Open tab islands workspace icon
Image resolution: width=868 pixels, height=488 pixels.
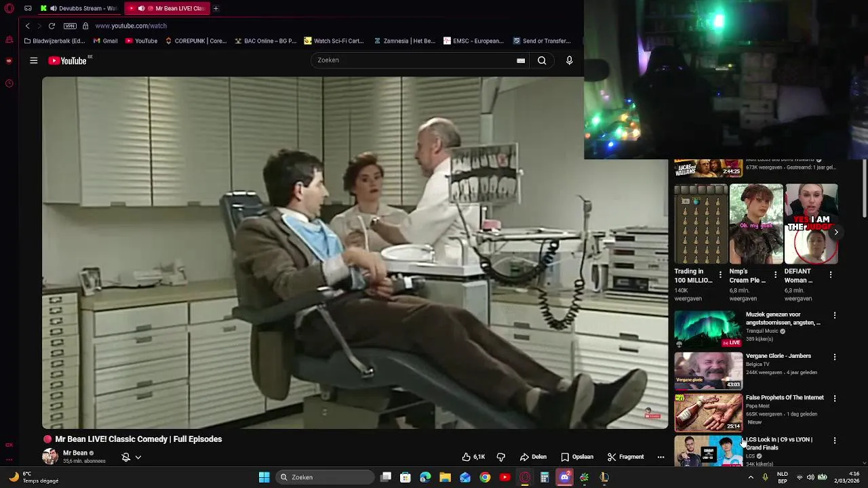[x=28, y=8]
